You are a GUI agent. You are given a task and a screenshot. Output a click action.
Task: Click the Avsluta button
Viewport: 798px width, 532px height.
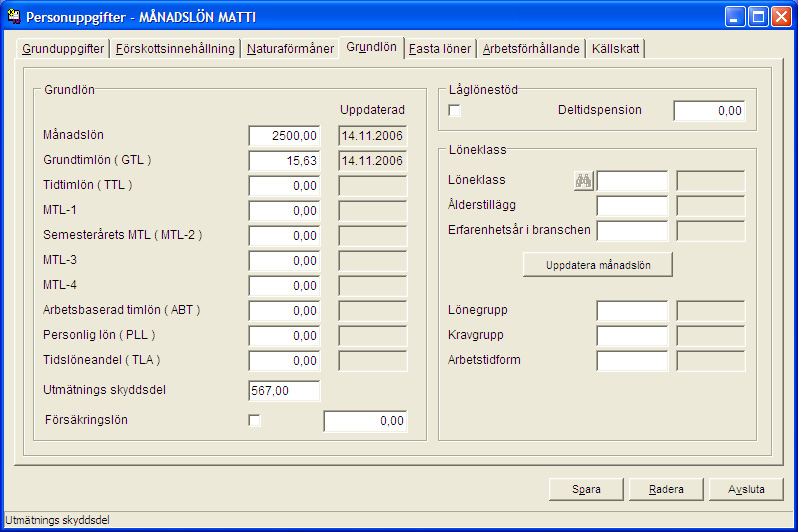pyautogui.click(x=746, y=489)
